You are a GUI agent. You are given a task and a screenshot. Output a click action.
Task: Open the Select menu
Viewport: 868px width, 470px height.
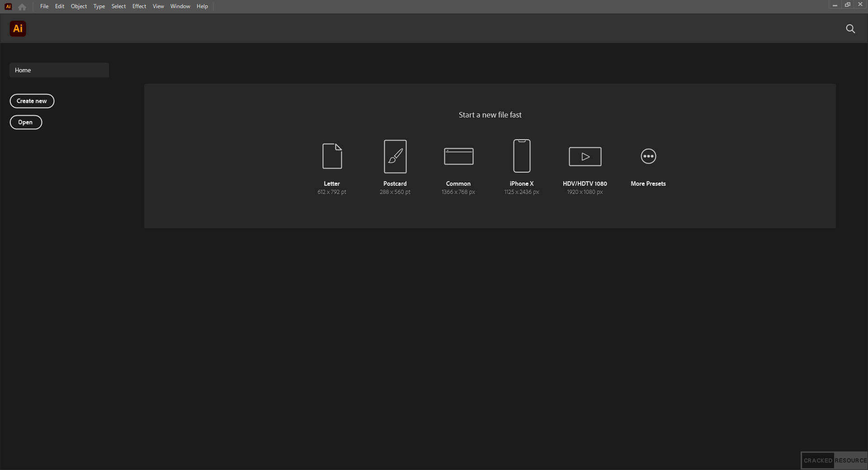point(118,6)
